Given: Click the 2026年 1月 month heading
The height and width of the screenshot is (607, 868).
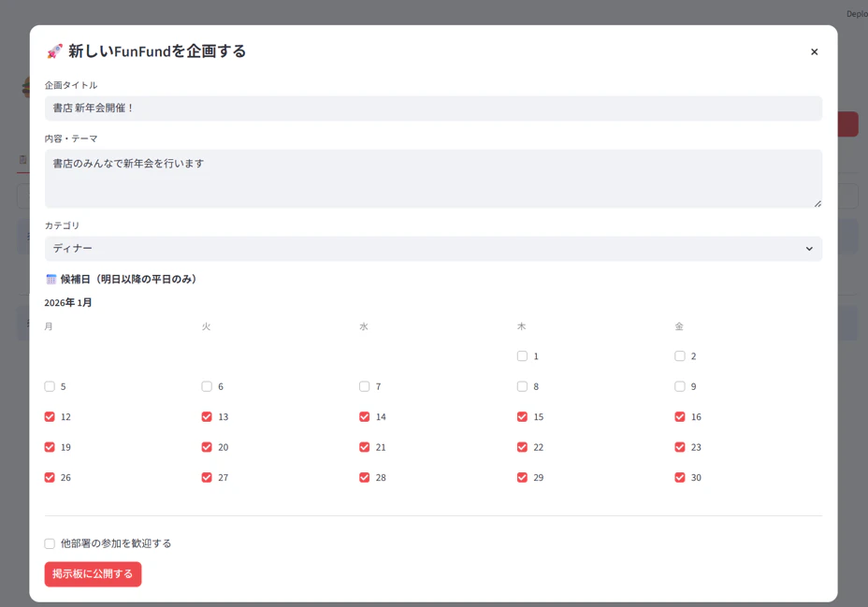Looking at the screenshot, I should [x=68, y=303].
